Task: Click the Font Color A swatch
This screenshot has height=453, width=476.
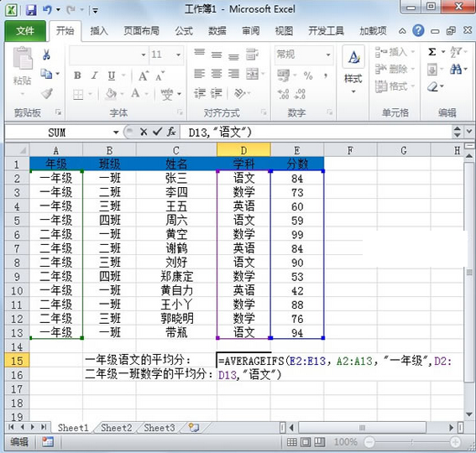Action: click(x=135, y=94)
